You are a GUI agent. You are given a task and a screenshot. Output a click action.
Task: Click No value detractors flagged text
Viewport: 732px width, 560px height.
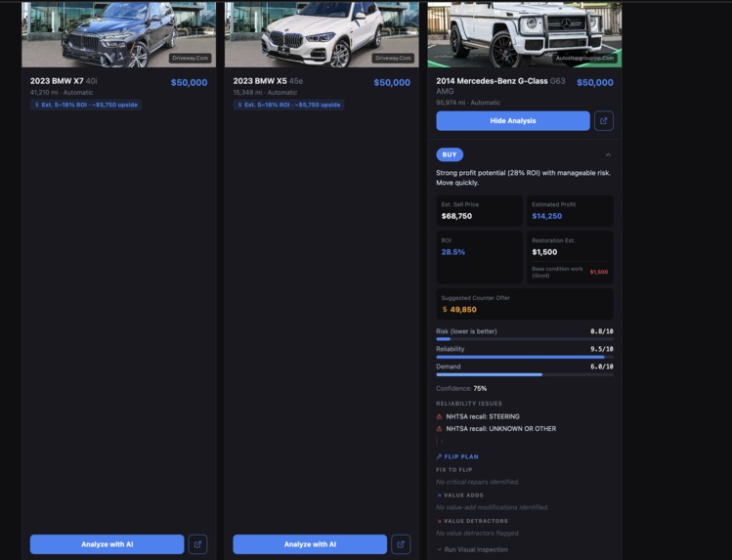click(478, 533)
